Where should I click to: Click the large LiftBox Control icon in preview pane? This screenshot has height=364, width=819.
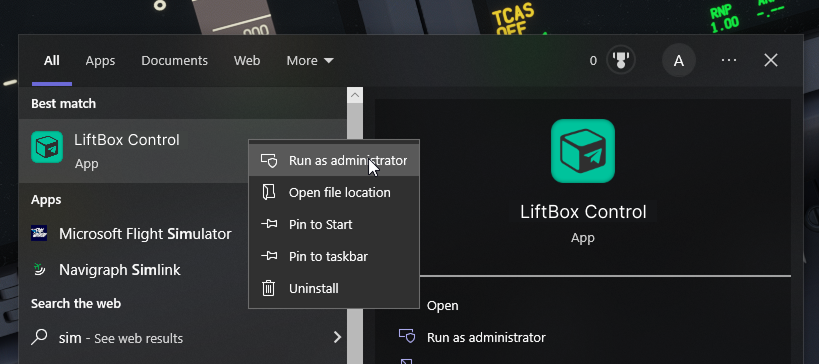point(582,151)
